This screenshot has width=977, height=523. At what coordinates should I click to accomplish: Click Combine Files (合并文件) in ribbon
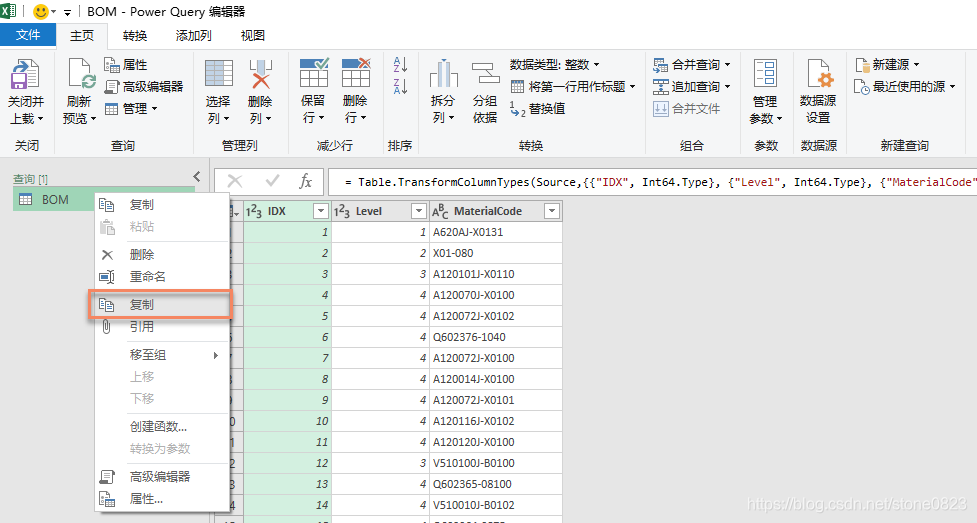tap(687, 108)
